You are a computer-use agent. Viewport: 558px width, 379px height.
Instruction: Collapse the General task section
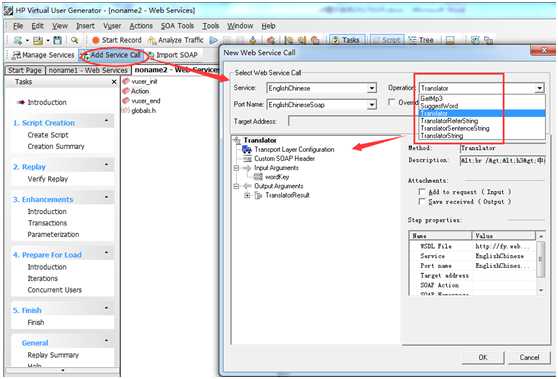click(x=106, y=341)
